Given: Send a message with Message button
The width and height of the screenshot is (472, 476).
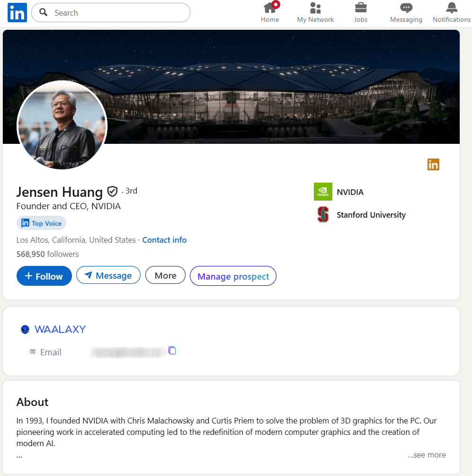Looking at the screenshot, I should [108, 275].
